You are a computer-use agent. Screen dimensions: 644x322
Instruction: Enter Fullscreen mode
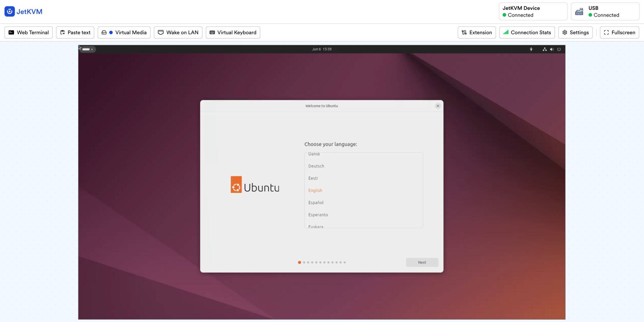619,33
